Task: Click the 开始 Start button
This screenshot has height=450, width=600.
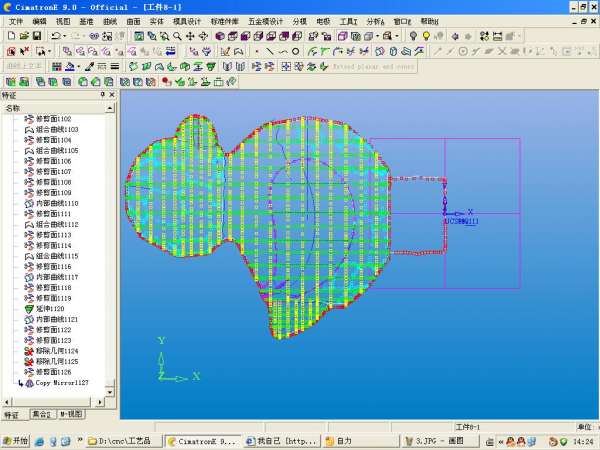Action: pyautogui.click(x=16, y=440)
